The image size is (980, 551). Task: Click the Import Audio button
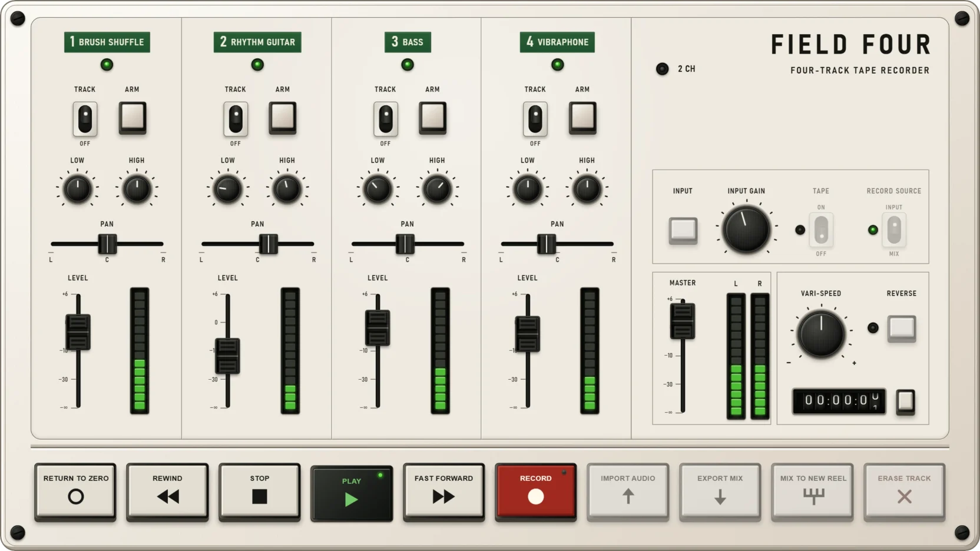628,492
